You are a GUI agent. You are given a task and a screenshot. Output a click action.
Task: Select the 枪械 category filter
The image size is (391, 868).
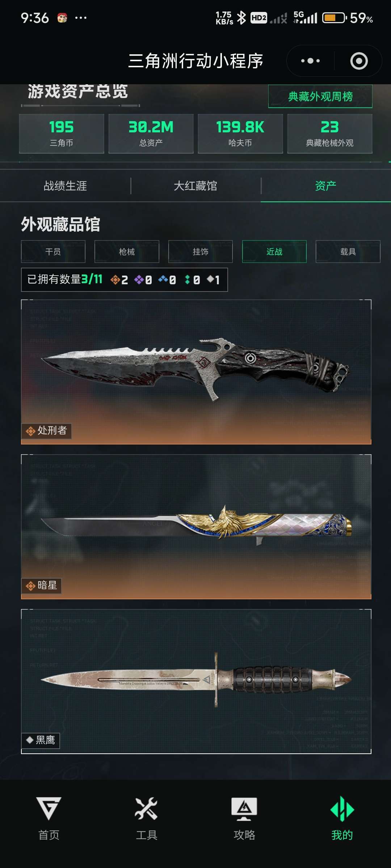point(127,251)
